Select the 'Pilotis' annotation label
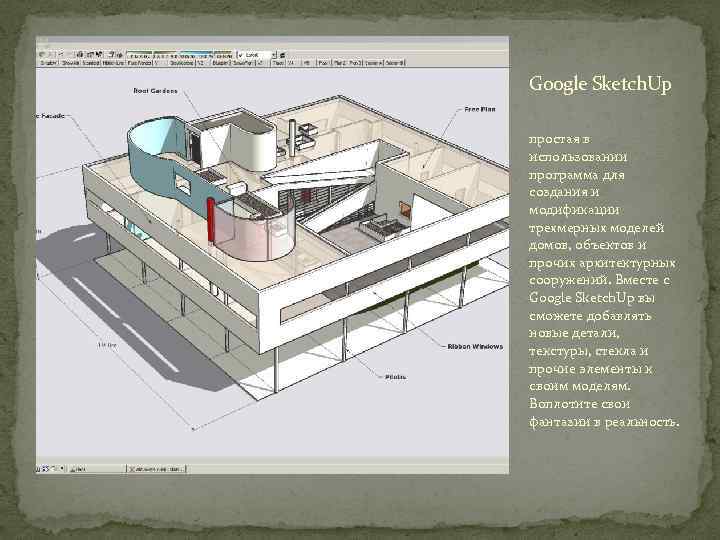Screen dimensions: 720x540 (396, 377)
